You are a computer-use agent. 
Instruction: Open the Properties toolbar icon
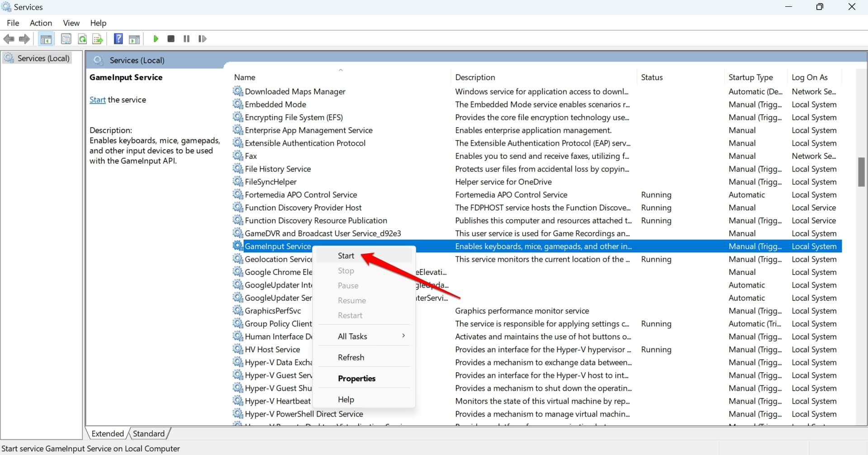[66, 39]
